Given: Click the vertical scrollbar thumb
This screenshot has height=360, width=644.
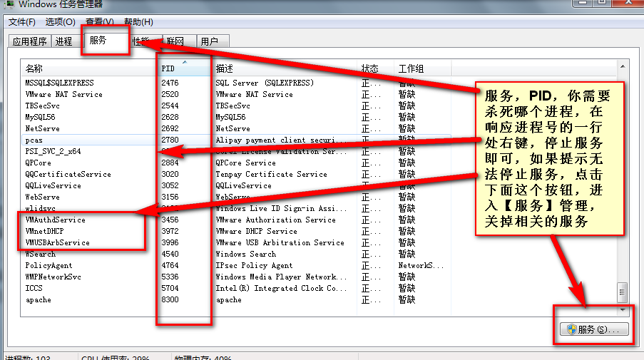Looking at the screenshot, I should [623, 292].
